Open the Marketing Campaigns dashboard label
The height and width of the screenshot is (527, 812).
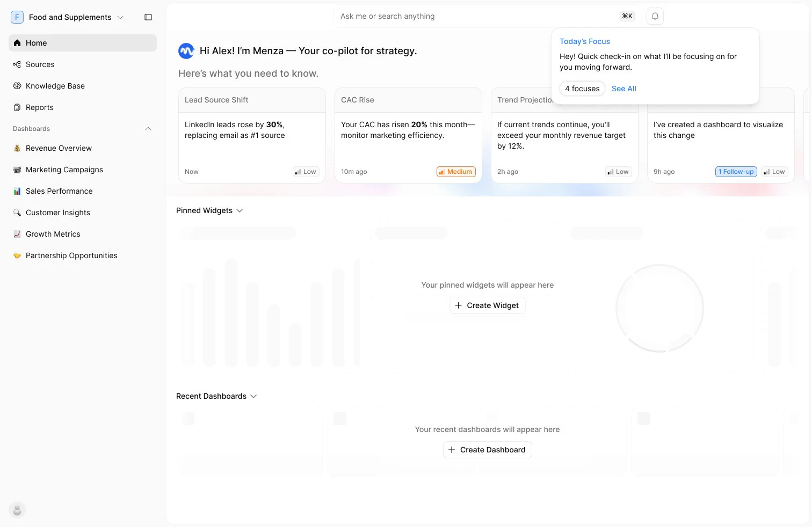(64, 170)
